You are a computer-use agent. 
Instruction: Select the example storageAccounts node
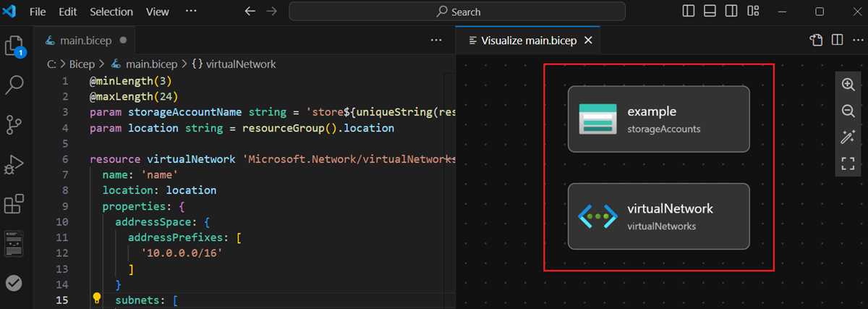[x=659, y=119]
